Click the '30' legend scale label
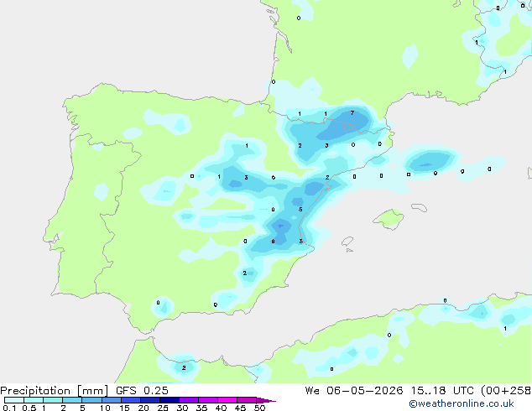The image size is (532, 411). pos(182,408)
